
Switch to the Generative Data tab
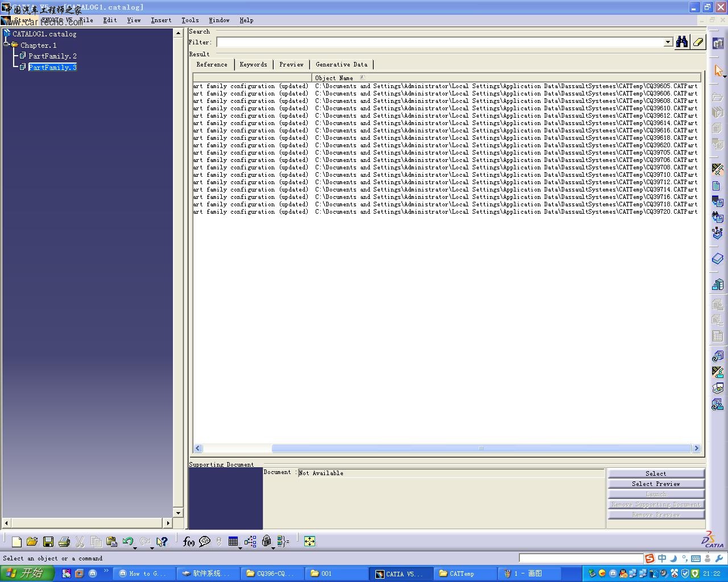tap(341, 65)
